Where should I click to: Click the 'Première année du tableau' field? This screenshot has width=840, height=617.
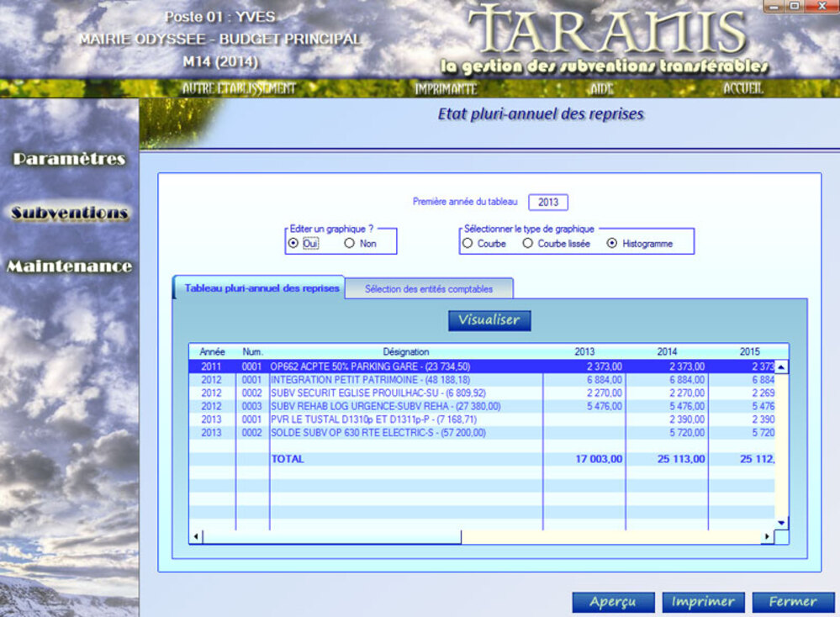click(x=548, y=203)
